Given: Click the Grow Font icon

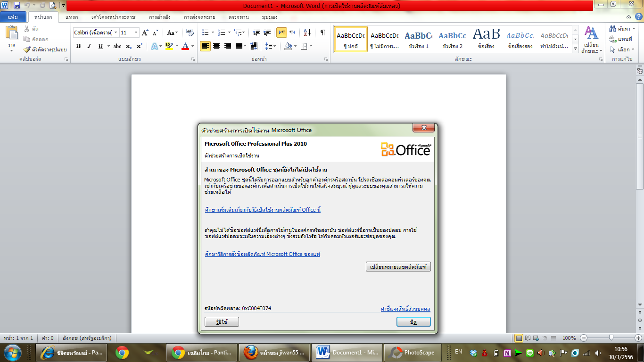Looking at the screenshot, I should tap(145, 33).
